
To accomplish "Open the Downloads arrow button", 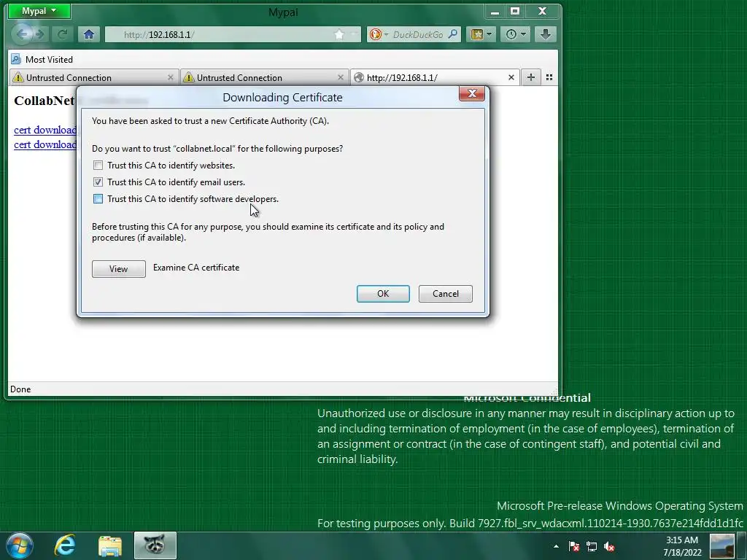I will point(546,34).
